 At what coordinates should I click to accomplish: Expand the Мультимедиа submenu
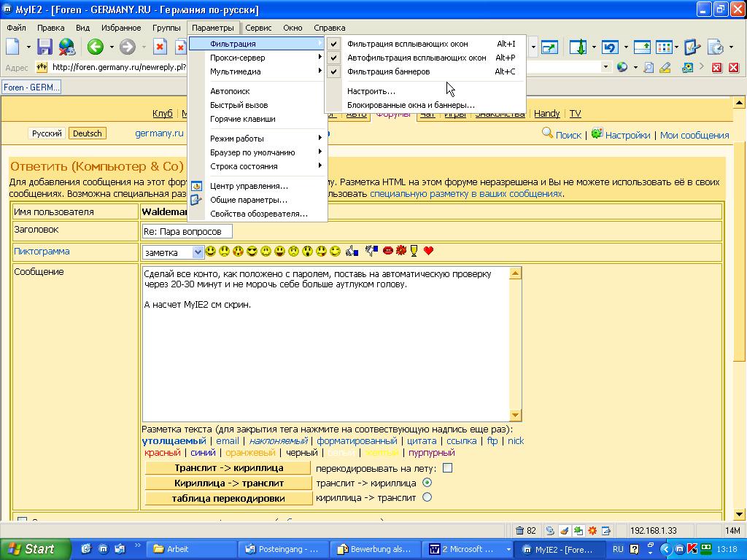click(258, 71)
